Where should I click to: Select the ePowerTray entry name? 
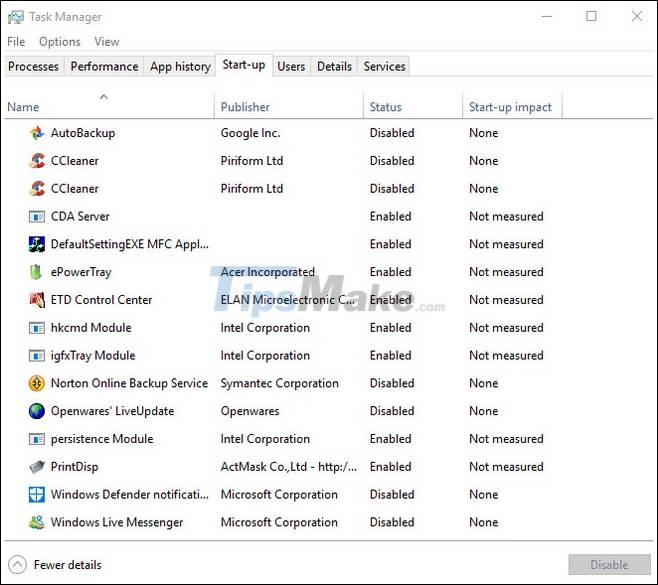tap(81, 272)
